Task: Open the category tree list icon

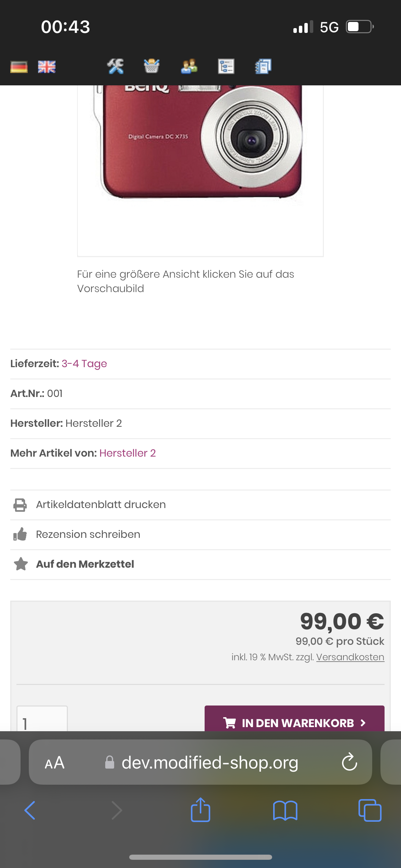Action: [226, 66]
